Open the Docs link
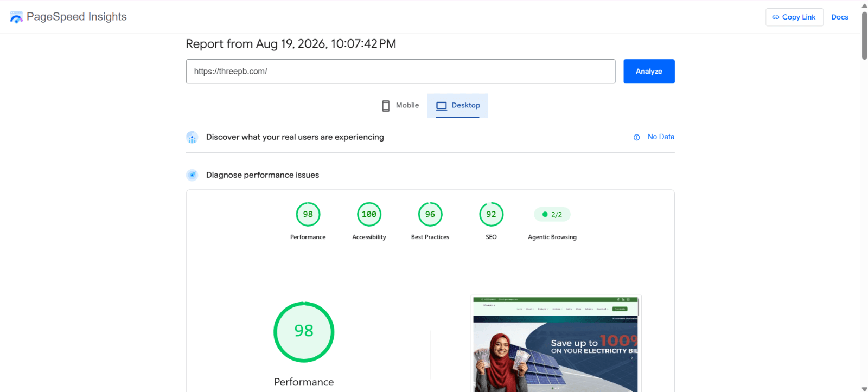868x392 pixels. click(x=839, y=17)
